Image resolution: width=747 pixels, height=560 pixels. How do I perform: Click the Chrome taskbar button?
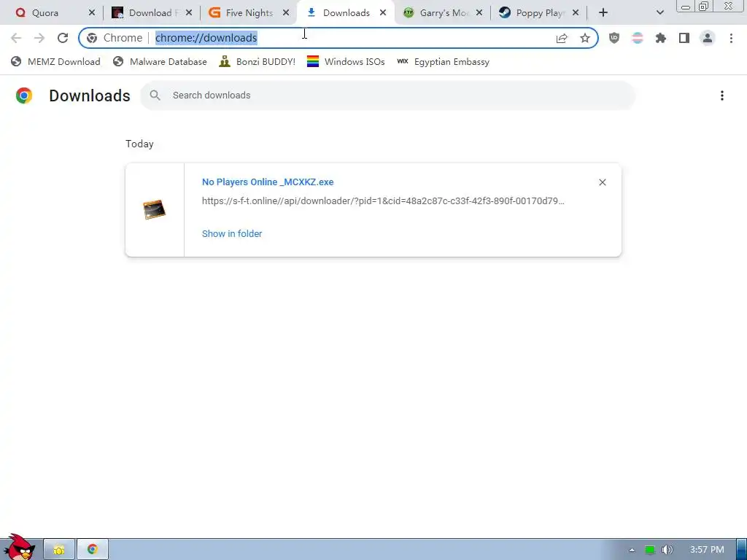93,550
